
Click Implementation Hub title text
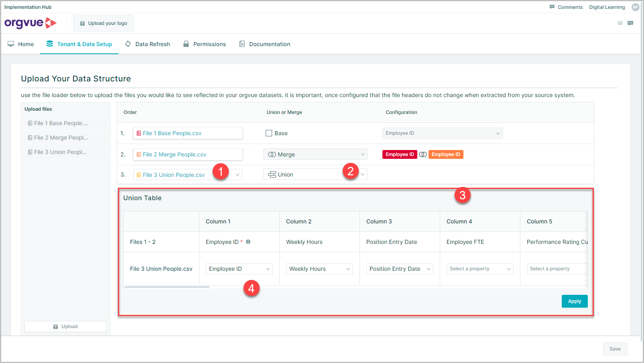pyautogui.click(x=28, y=7)
